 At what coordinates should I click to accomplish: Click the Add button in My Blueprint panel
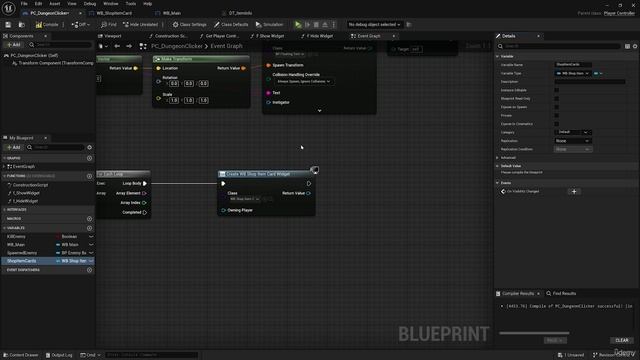pyautogui.click(x=13, y=147)
